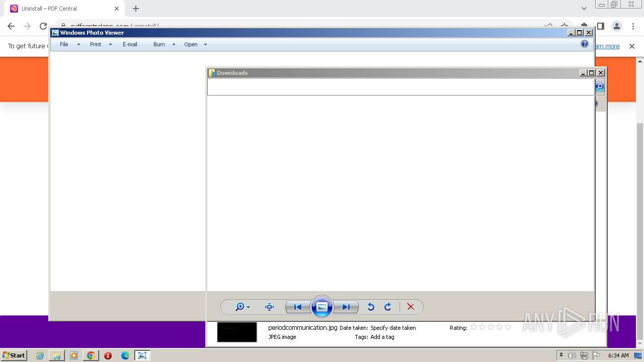Image resolution: width=644 pixels, height=362 pixels.
Task: Reload the Chrome page
Action: click(x=43, y=26)
